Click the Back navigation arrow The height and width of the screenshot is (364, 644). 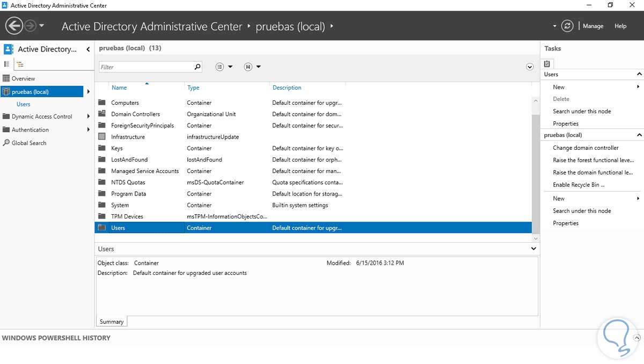point(14,25)
